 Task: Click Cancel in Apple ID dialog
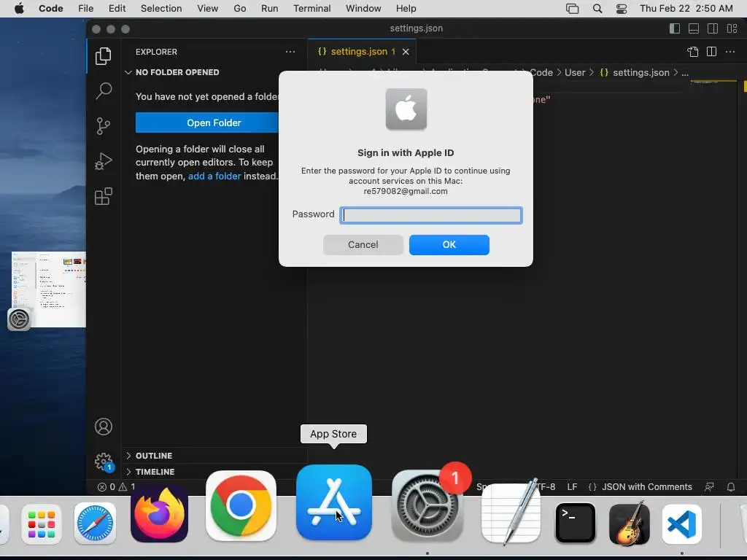click(363, 245)
